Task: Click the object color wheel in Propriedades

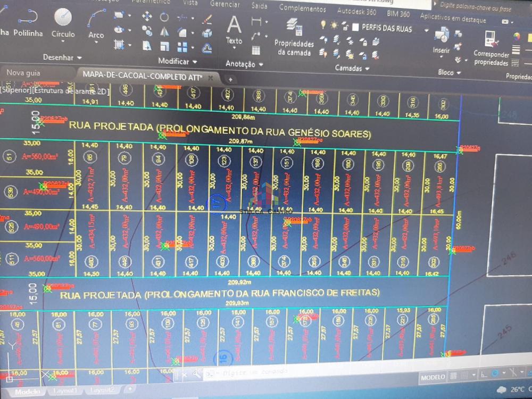Action: tap(517, 36)
